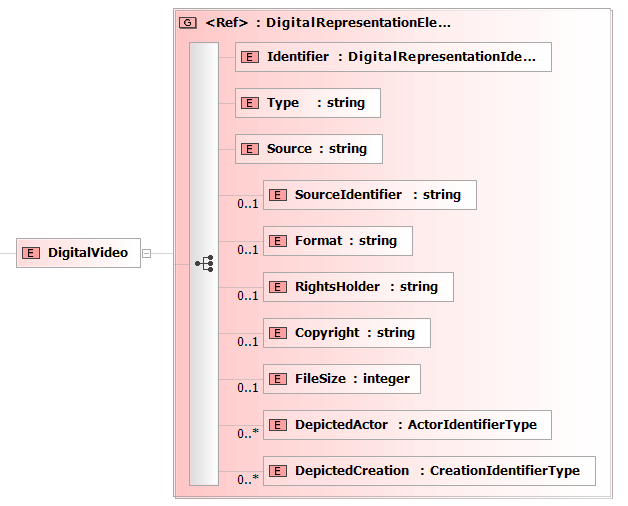Select the DepictedActor element box

tap(407, 425)
